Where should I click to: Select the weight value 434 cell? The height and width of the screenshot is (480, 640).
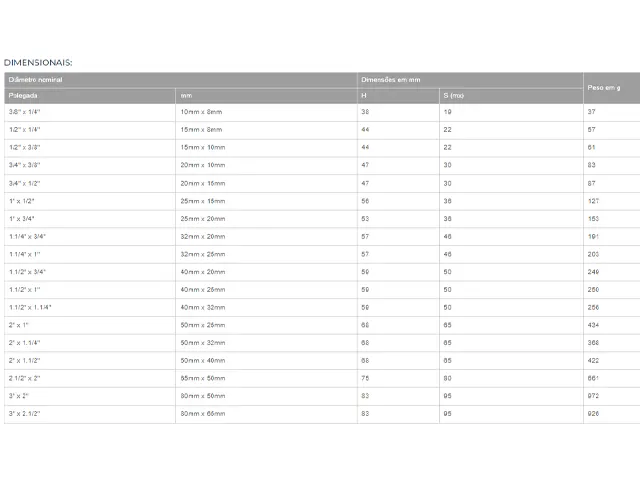tap(612, 325)
